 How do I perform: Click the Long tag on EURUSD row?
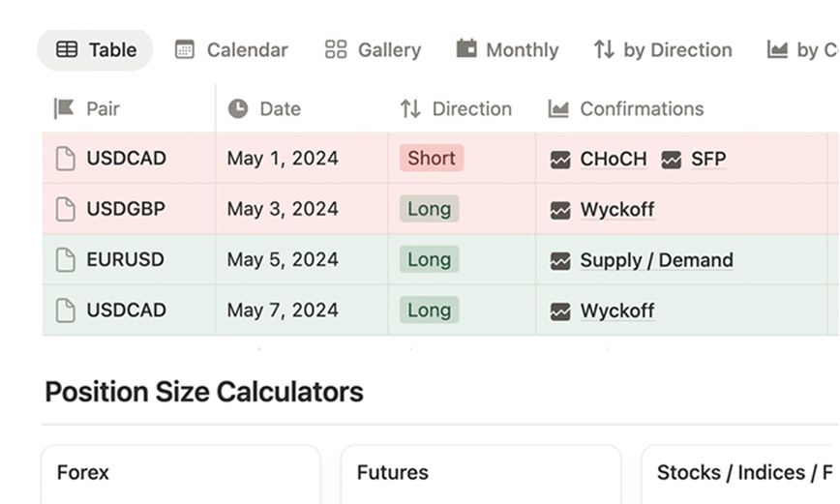tap(429, 260)
